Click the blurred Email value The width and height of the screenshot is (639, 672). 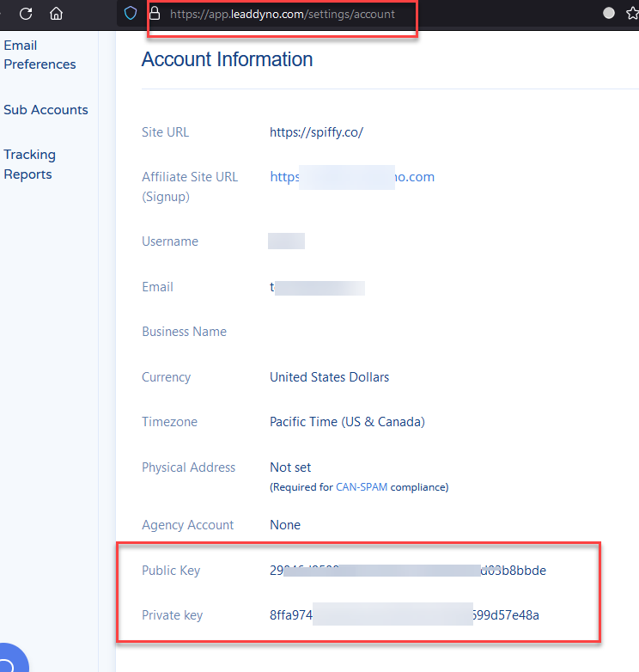click(x=318, y=288)
